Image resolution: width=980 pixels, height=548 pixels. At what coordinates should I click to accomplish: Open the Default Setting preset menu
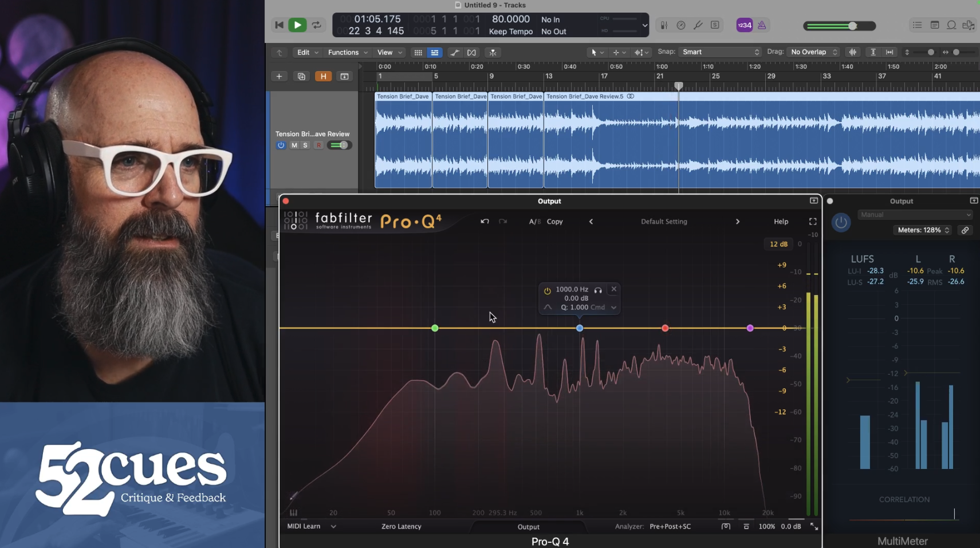click(x=664, y=222)
